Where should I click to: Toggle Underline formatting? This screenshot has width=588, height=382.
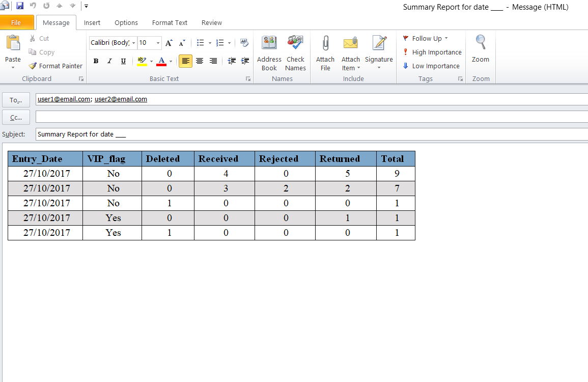pyautogui.click(x=123, y=61)
